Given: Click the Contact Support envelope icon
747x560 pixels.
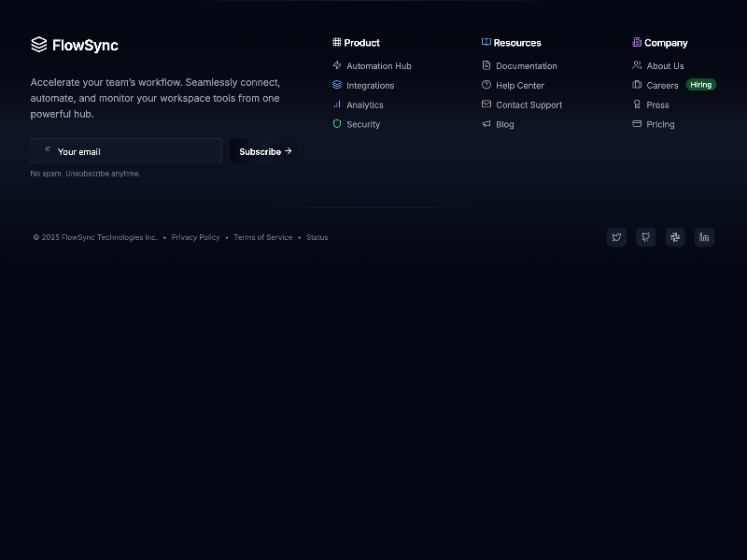Looking at the screenshot, I should pos(486,105).
